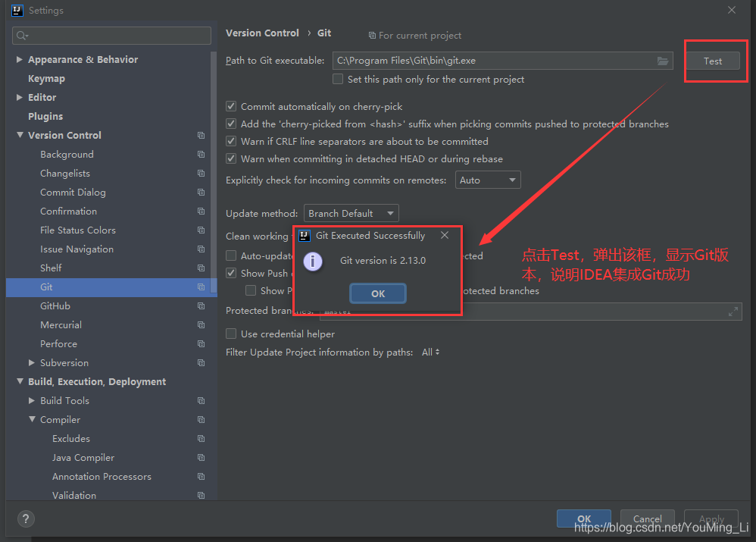Click project-level icon beside Excludes

tap(201, 439)
